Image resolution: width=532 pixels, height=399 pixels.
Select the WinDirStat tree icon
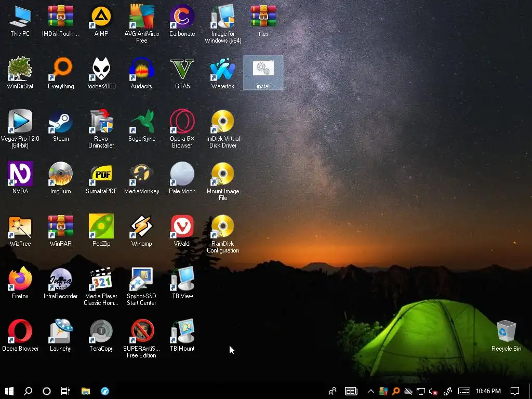point(20,69)
